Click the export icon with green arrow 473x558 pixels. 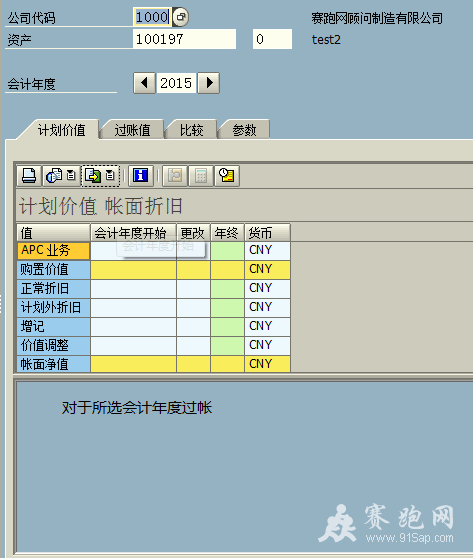pyautogui.click(x=93, y=176)
